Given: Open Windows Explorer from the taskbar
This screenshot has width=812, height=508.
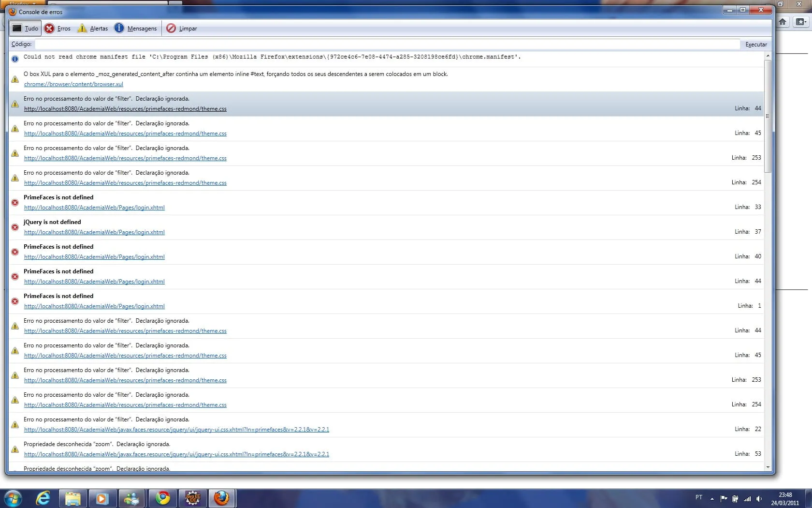Looking at the screenshot, I should (x=73, y=498).
